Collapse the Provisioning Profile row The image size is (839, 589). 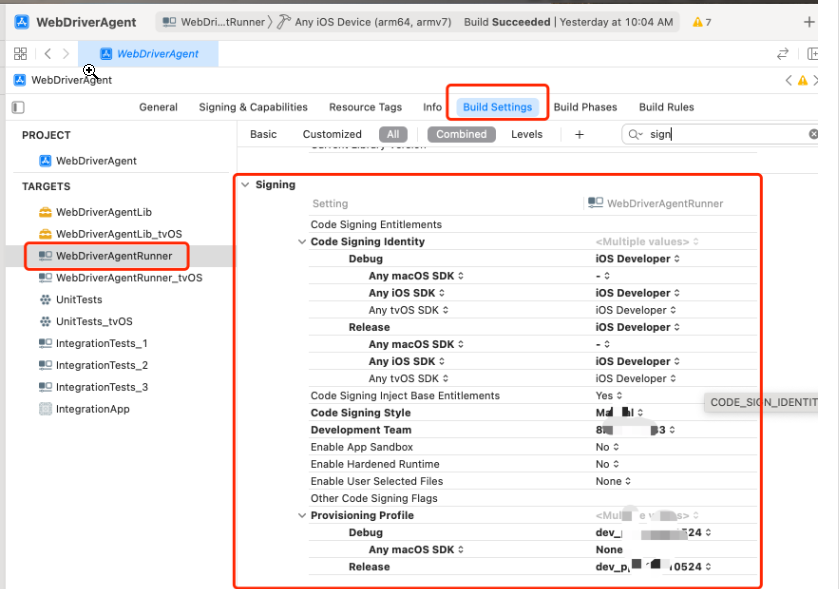[x=302, y=516]
